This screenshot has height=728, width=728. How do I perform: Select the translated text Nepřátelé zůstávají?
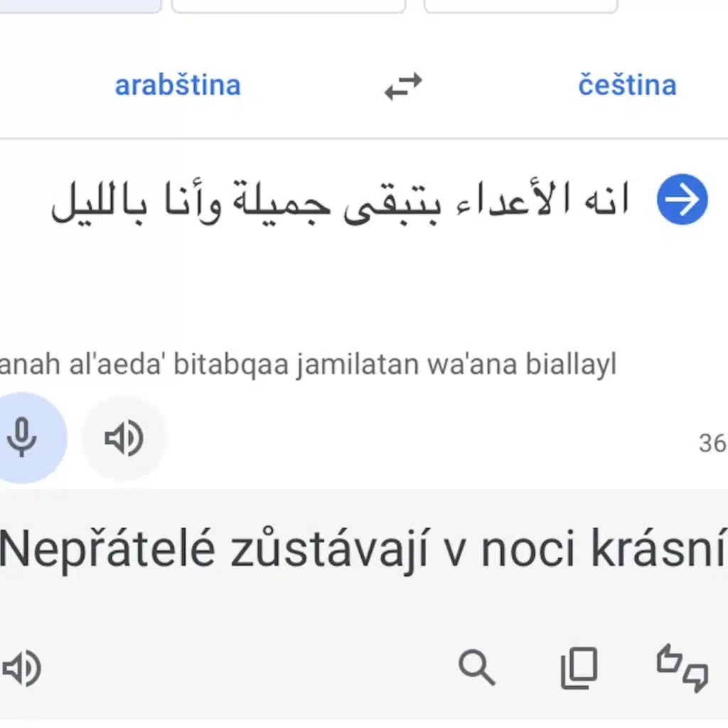(x=215, y=548)
